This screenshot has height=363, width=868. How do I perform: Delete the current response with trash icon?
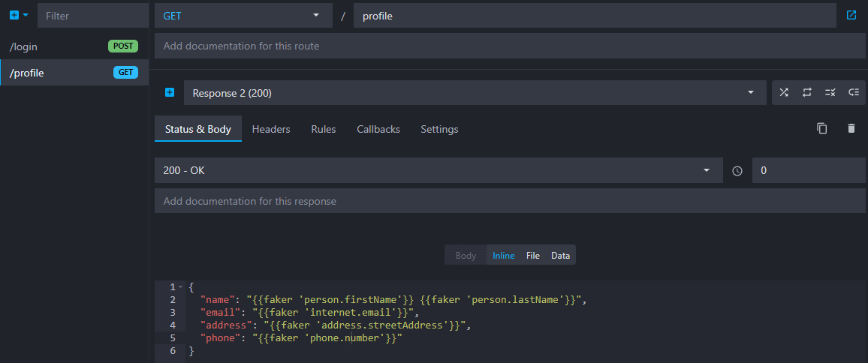point(851,128)
